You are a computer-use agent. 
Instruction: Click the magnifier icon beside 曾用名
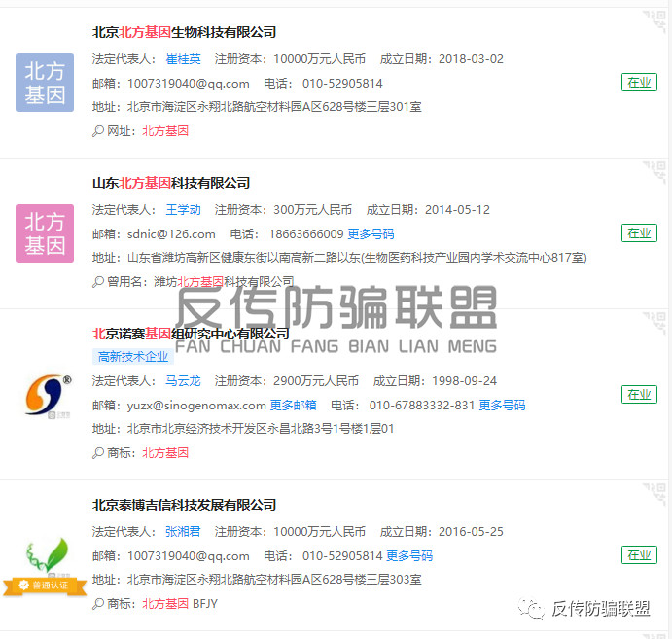[98, 282]
